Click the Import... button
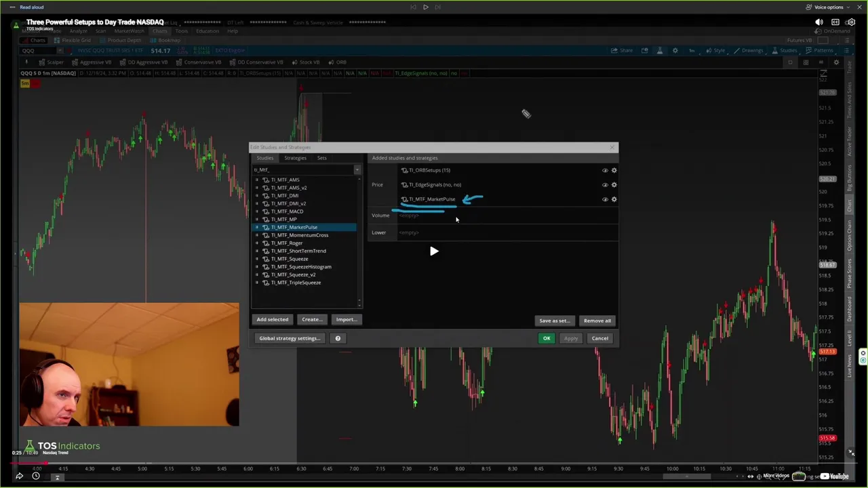 [x=347, y=319]
